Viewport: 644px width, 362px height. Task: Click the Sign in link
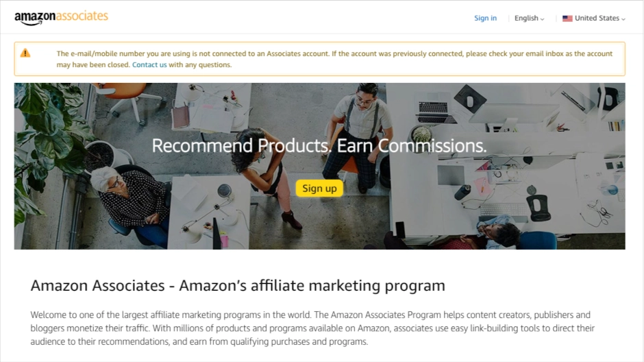(x=485, y=18)
